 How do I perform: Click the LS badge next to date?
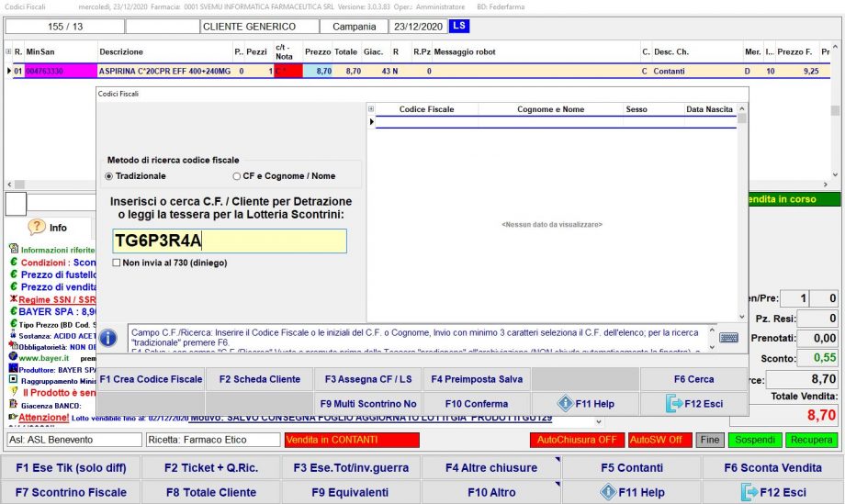point(459,26)
